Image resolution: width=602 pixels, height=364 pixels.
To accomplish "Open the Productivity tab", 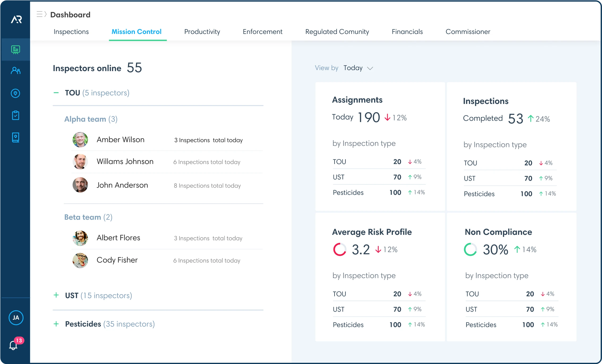I will (x=202, y=32).
